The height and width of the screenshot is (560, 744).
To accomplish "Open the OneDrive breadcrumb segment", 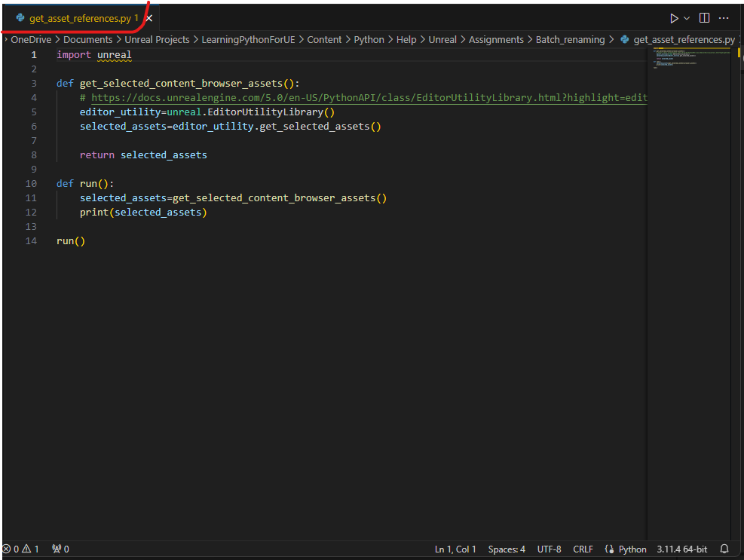I will [x=31, y=40].
